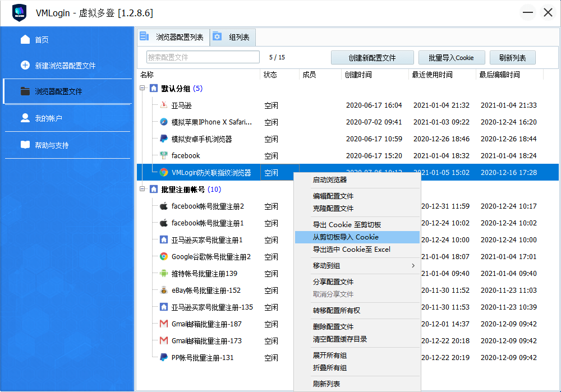The image size is (561, 392).
Task: Click 批量导入Cookie button
Action: tap(451, 58)
